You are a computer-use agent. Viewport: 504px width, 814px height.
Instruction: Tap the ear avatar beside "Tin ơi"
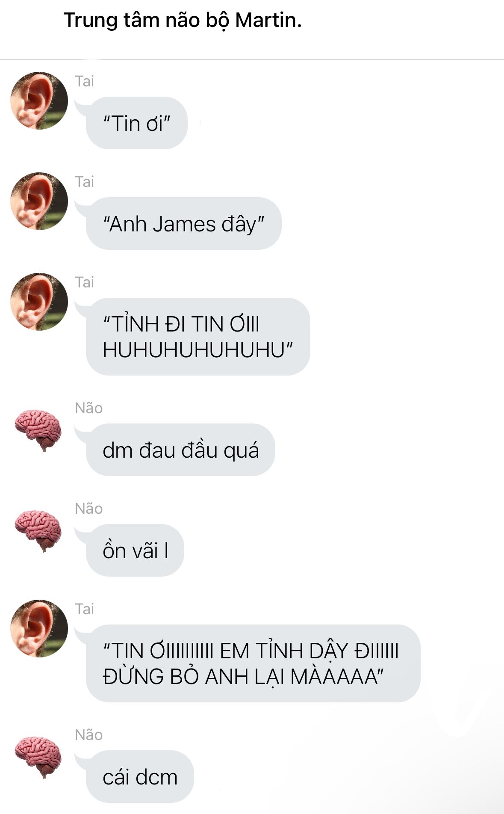coord(39,101)
